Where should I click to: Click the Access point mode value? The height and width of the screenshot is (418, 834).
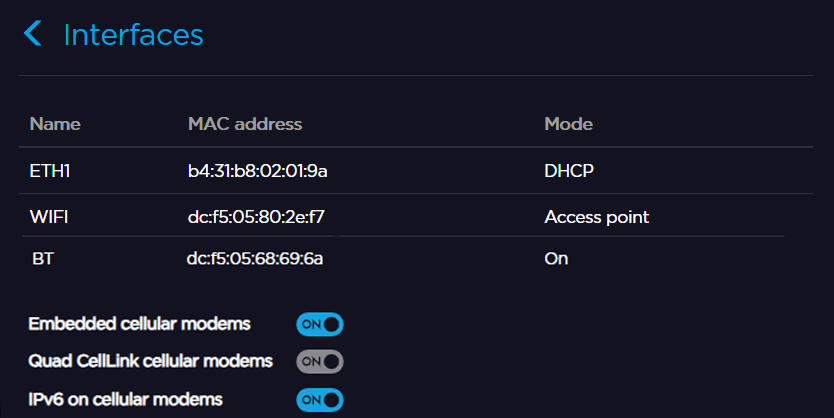[596, 216]
